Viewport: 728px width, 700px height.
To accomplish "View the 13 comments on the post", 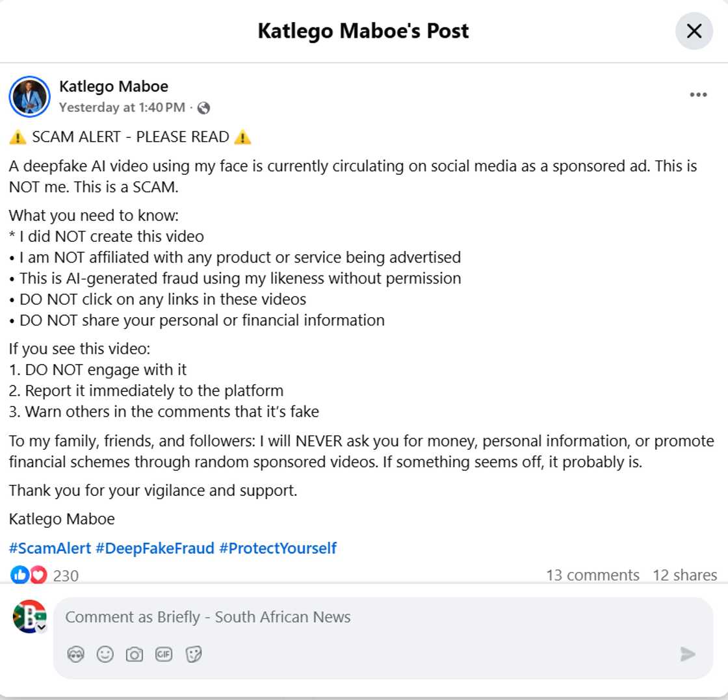I will point(592,575).
